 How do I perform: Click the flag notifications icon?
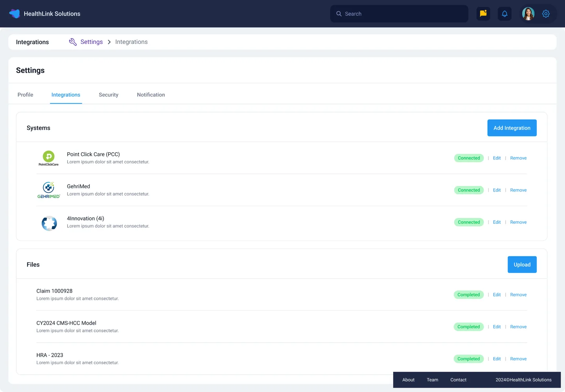pos(483,13)
